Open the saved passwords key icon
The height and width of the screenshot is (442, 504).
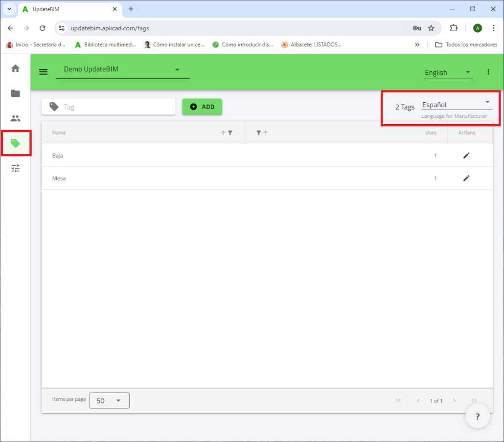[417, 28]
